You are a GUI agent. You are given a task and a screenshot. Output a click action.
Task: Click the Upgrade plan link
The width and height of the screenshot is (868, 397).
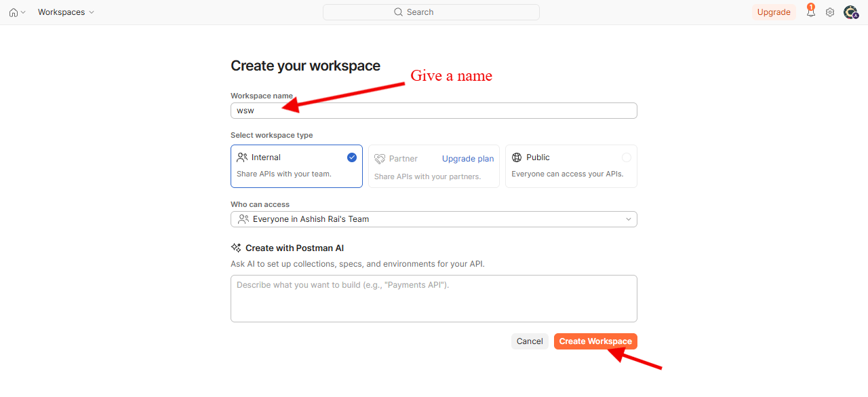(x=468, y=159)
